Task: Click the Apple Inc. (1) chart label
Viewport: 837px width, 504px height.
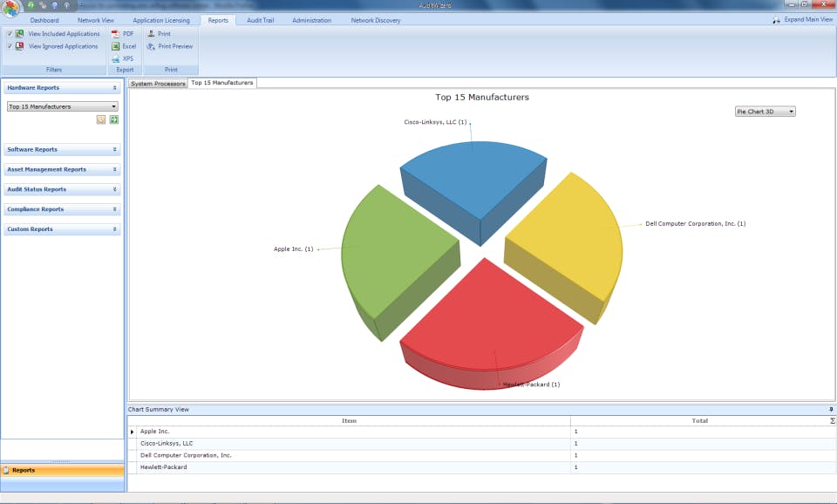Action: click(293, 249)
